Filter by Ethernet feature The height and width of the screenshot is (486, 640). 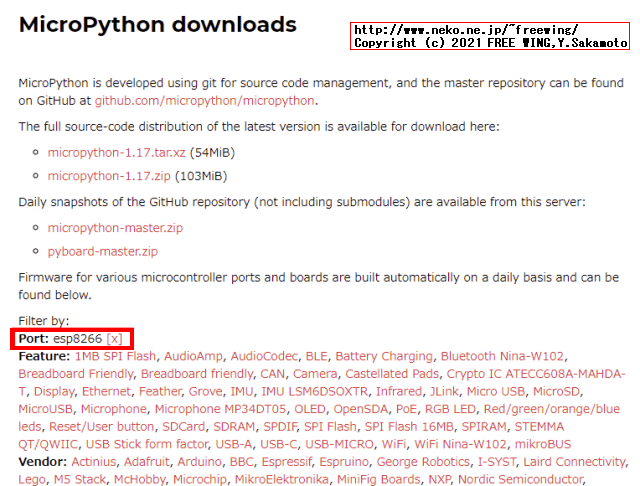[107, 391]
